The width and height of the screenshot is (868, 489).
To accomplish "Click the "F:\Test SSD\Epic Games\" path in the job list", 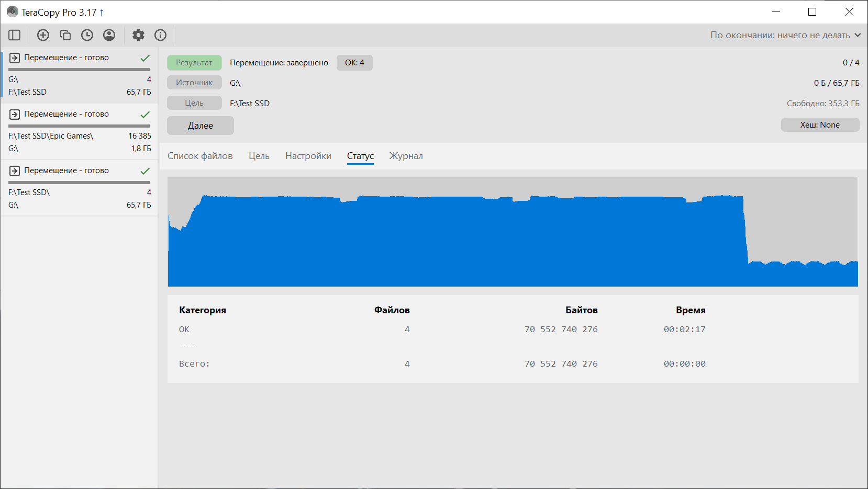I will click(51, 136).
